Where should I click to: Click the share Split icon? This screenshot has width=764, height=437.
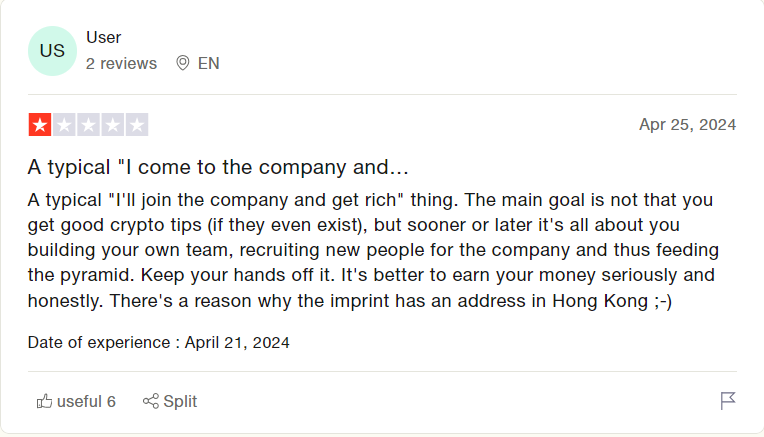[151, 401]
